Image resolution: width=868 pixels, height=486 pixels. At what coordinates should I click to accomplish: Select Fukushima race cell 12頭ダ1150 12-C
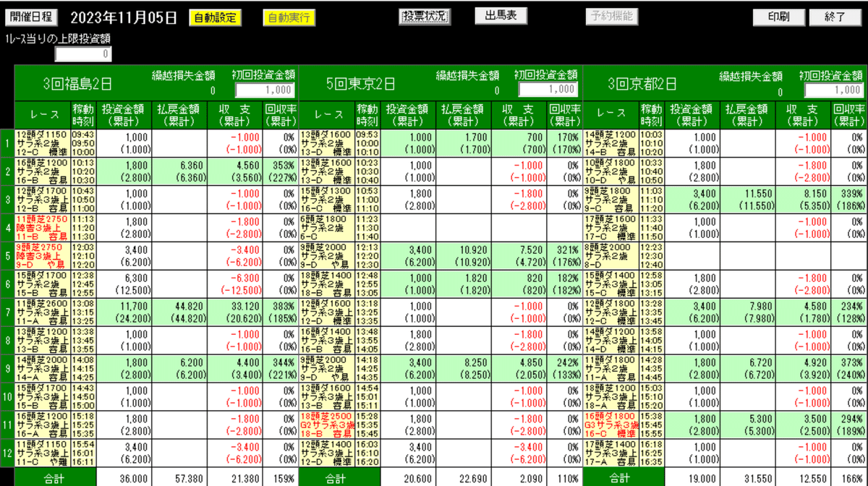[x=42, y=143]
